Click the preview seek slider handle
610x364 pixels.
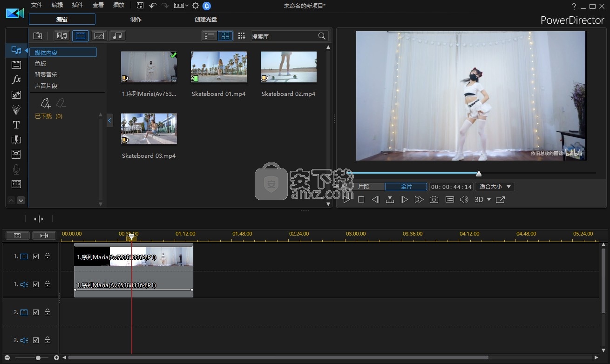click(479, 174)
